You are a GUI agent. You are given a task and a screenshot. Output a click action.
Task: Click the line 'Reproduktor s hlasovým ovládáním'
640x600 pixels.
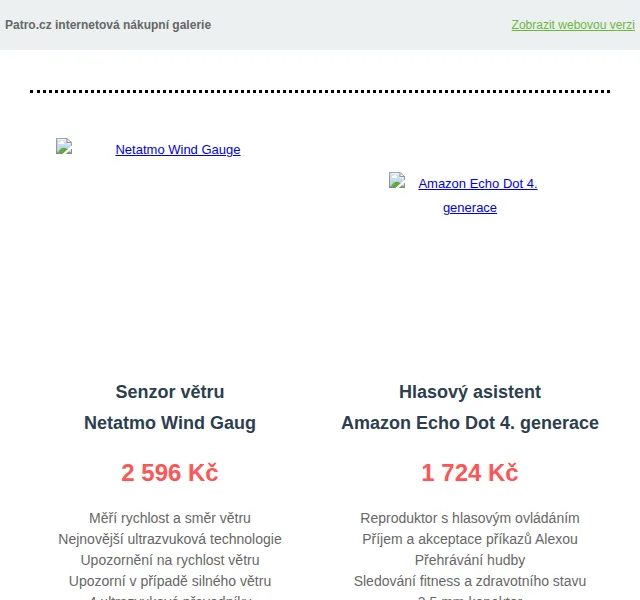(x=470, y=518)
